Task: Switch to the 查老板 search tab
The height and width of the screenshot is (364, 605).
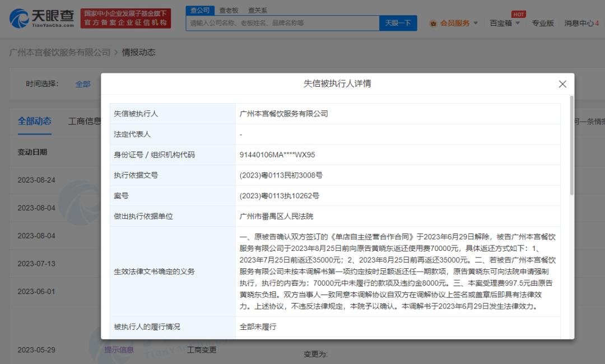Action: (x=229, y=10)
